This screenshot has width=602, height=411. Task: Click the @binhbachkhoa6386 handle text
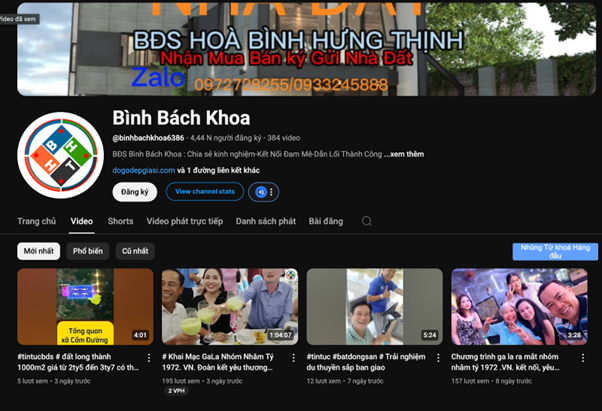(148, 138)
